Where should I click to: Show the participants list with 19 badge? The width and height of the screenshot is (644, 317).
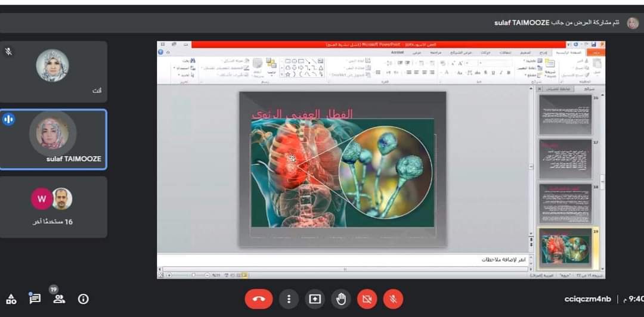(x=58, y=299)
